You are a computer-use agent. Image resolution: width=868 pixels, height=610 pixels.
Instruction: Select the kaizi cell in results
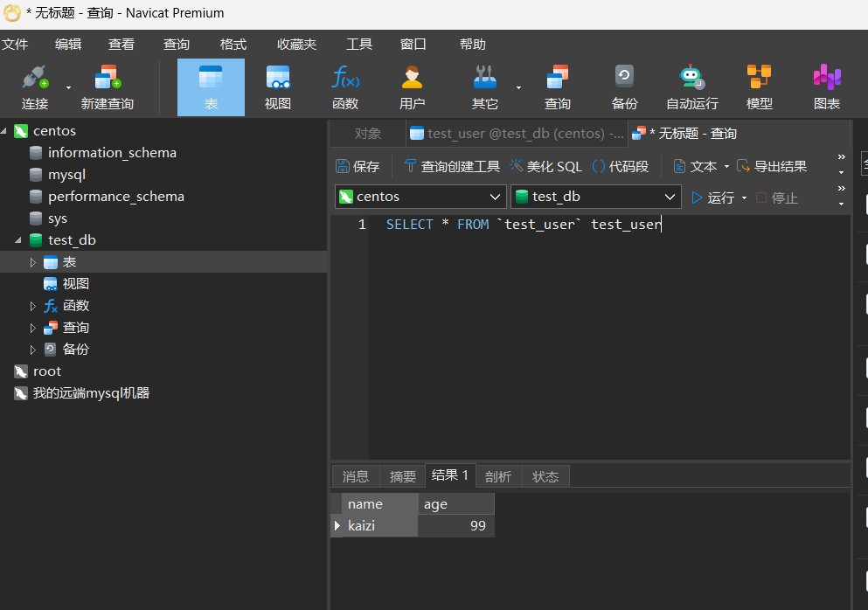coord(379,526)
